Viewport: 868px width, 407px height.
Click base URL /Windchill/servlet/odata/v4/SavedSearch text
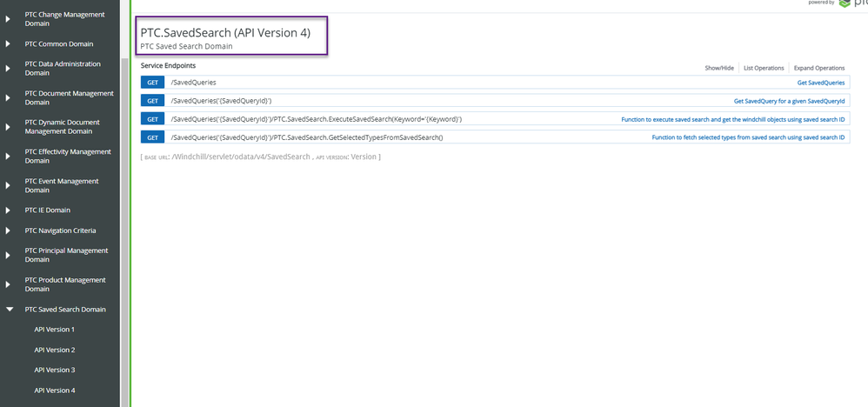(x=241, y=157)
